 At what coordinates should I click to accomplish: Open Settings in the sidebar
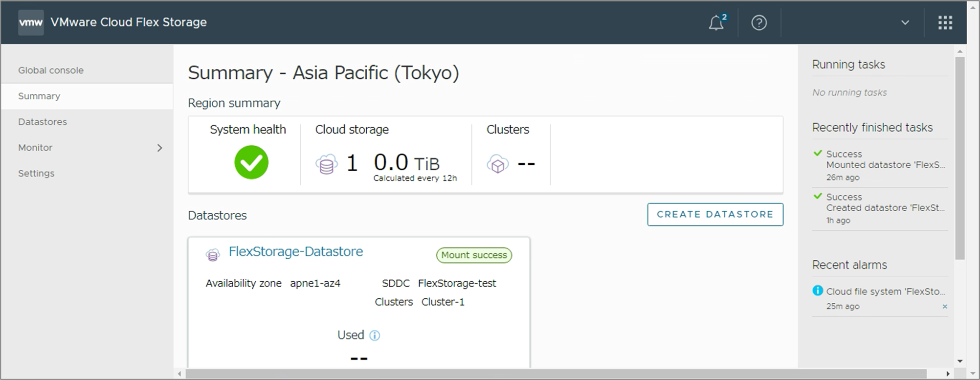coord(36,173)
